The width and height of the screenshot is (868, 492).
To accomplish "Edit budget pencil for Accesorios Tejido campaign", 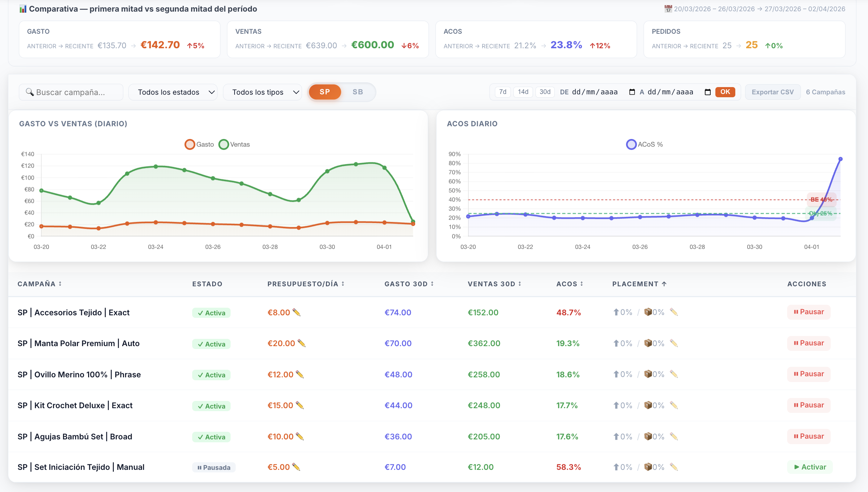I will coord(297,312).
